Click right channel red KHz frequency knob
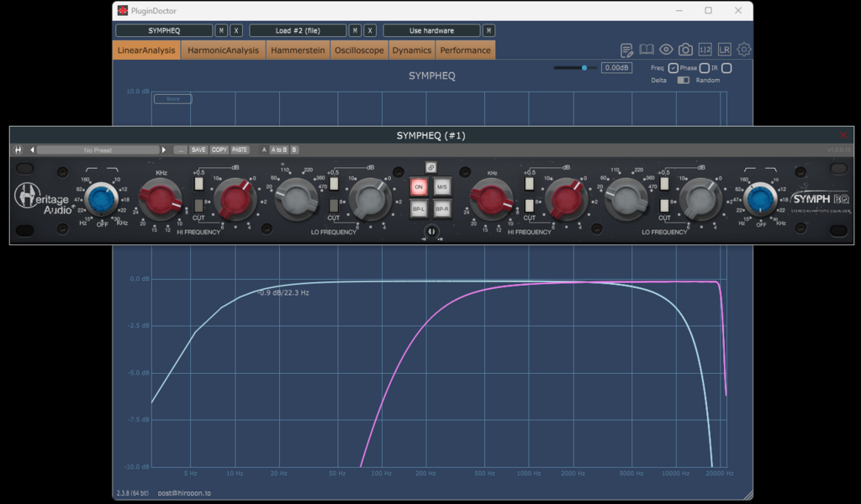Viewport: 861px width, 504px height. click(x=491, y=200)
